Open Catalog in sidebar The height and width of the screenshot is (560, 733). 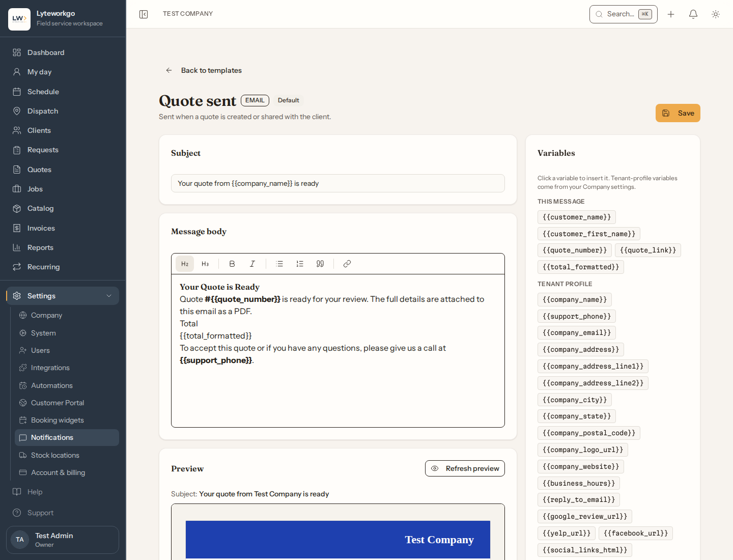coord(63,208)
